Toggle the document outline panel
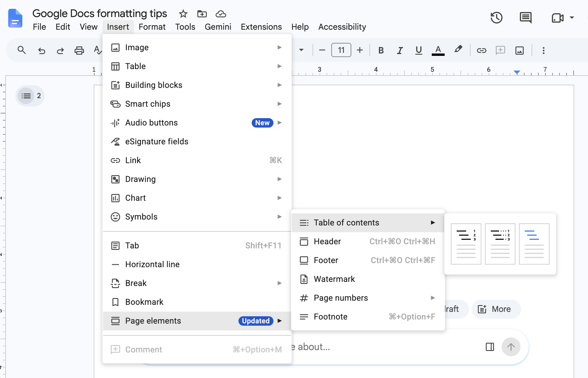Image resolution: width=588 pixels, height=378 pixels. click(x=26, y=96)
